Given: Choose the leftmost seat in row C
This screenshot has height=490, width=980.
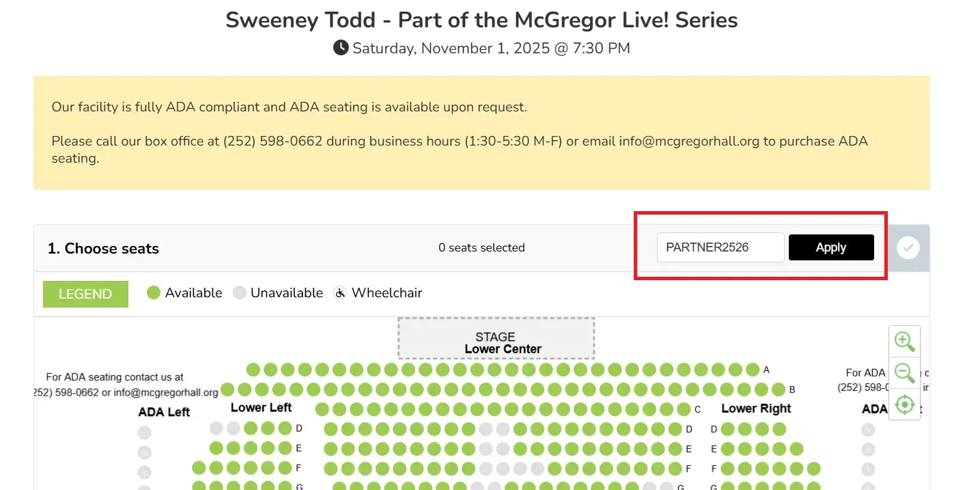Looking at the screenshot, I should coord(322,409).
